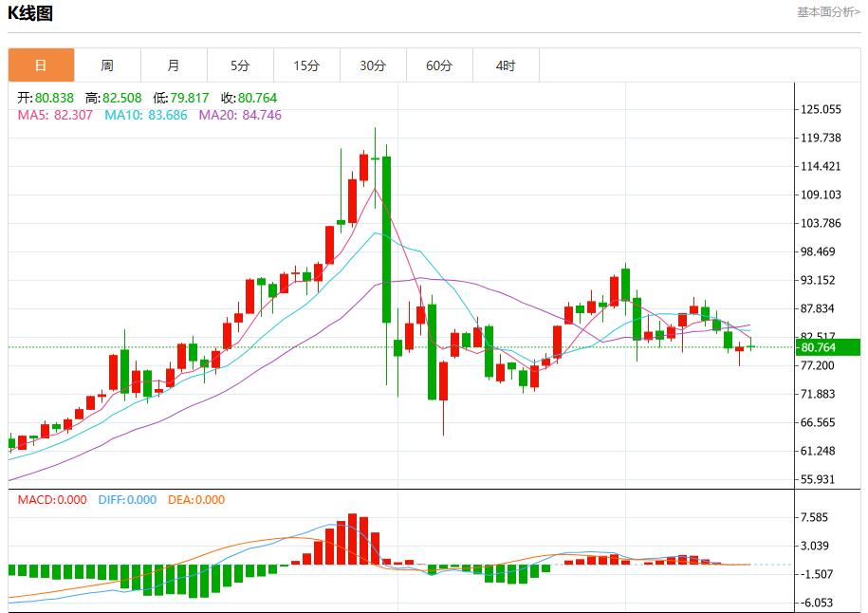
Task: Switch to the 60分 chart tab
Action: coord(439,65)
